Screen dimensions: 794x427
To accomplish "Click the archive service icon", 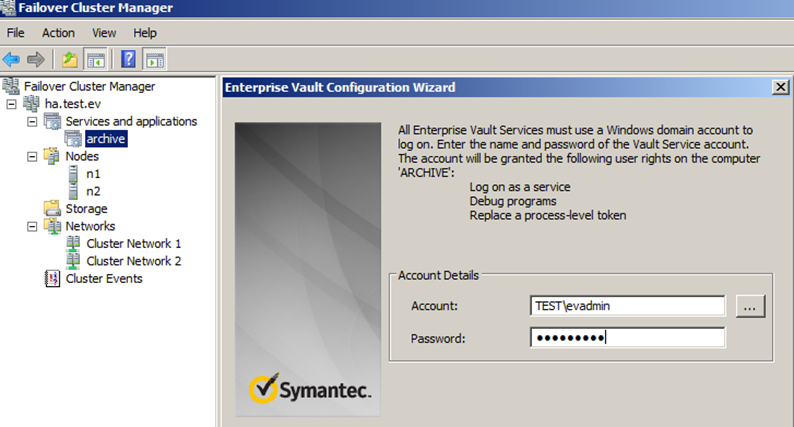I will [x=73, y=138].
